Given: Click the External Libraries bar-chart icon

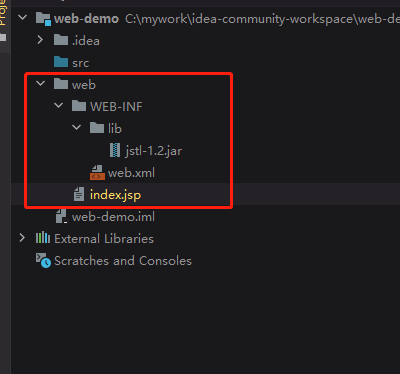Looking at the screenshot, I should 43,238.
